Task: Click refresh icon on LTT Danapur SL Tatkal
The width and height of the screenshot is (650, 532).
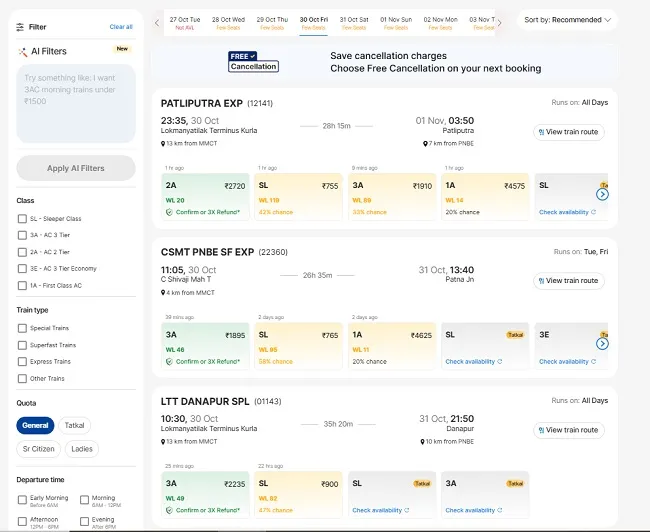Action: (x=406, y=510)
